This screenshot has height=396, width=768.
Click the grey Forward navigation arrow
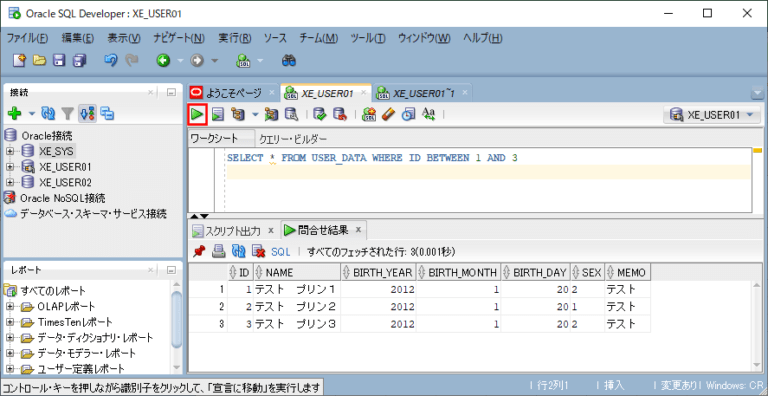197,61
